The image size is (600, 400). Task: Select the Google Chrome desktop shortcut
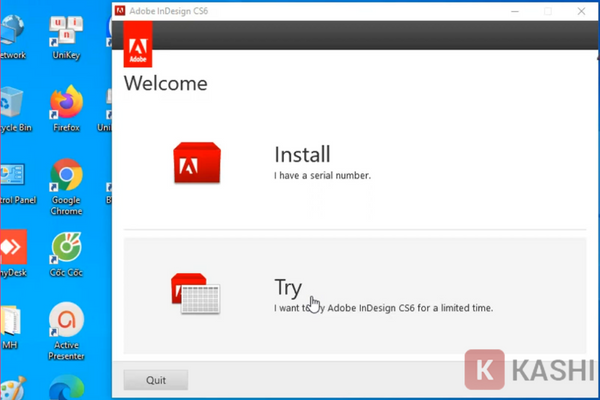point(66,177)
